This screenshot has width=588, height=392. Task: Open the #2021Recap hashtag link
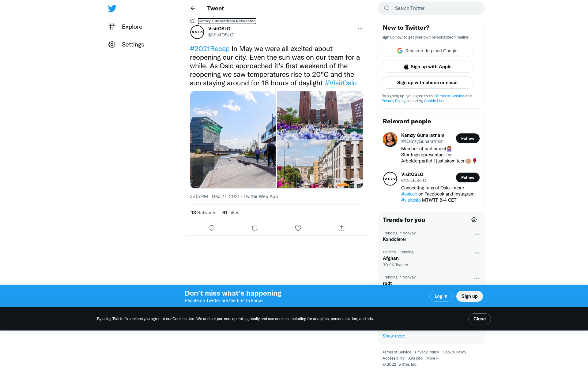click(x=210, y=49)
